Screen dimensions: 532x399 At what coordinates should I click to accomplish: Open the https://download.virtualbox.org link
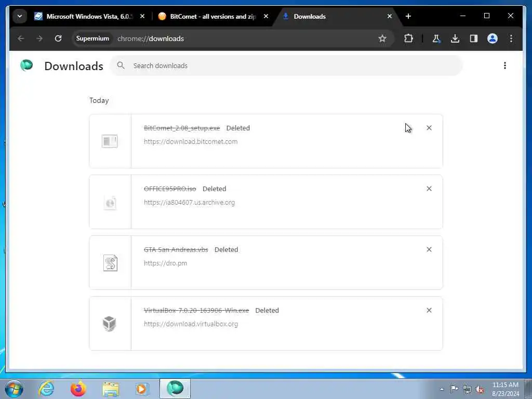tap(191, 324)
